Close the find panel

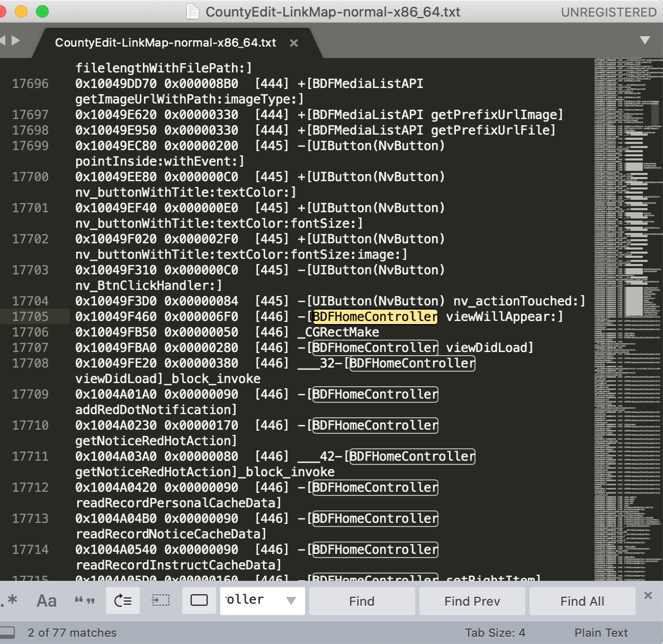pyautogui.click(x=648, y=595)
